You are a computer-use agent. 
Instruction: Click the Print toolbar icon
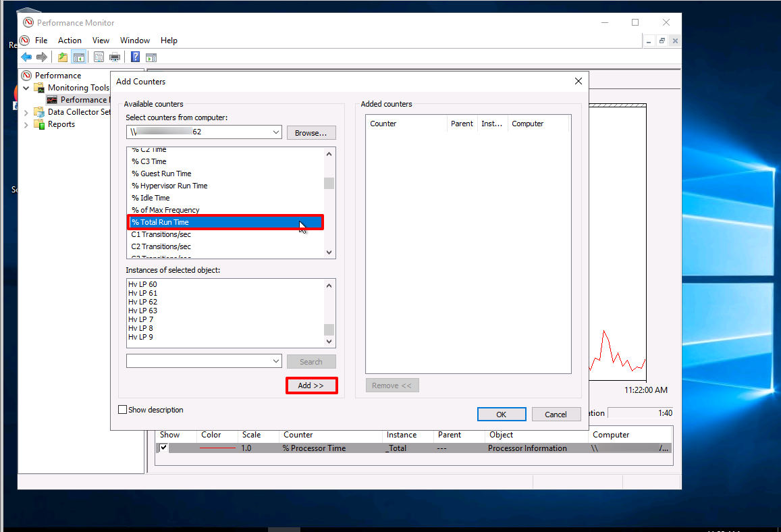[x=115, y=57]
